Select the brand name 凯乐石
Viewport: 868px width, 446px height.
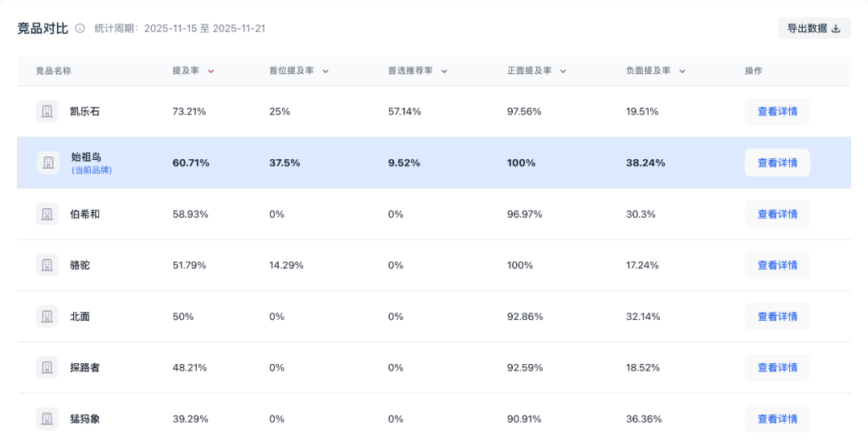click(x=84, y=111)
